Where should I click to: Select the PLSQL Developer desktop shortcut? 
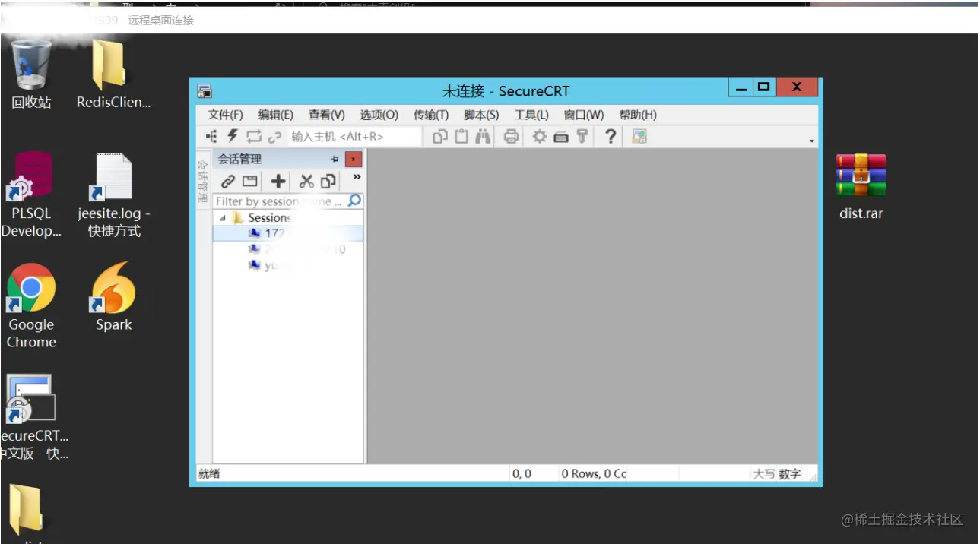coord(31,195)
